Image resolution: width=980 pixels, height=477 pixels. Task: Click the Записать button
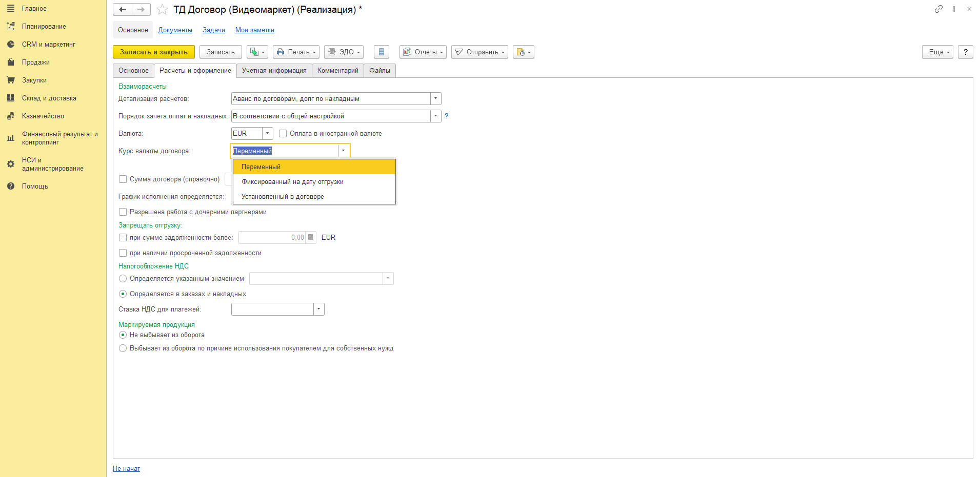(221, 52)
